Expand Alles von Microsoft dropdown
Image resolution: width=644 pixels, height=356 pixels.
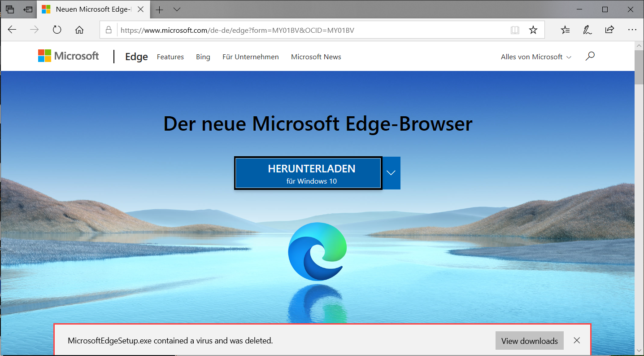[x=536, y=57]
